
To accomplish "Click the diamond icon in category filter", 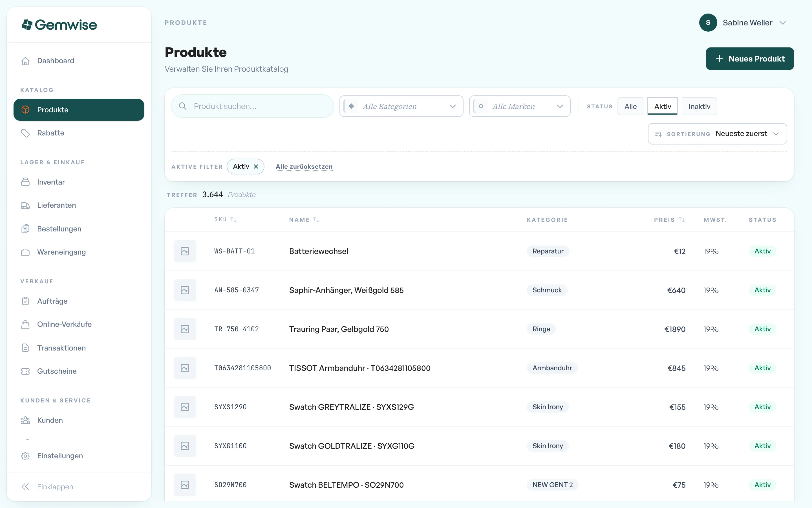I will point(351,106).
